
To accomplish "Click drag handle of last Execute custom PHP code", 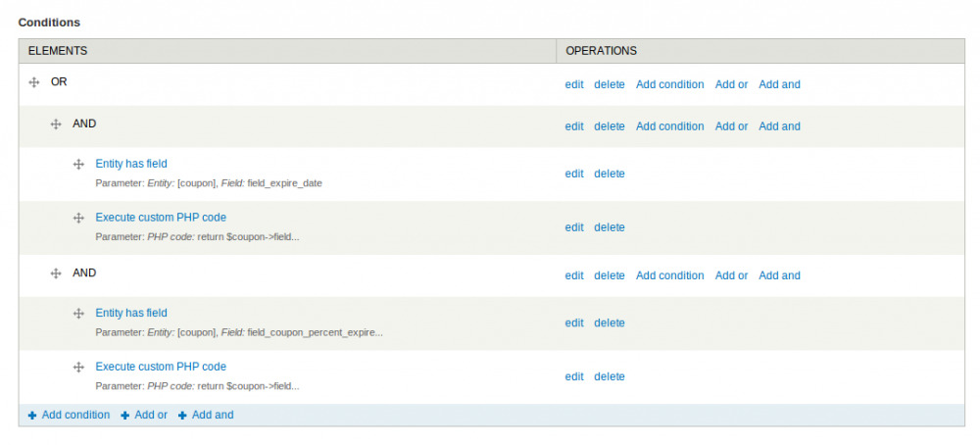I will (x=78, y=368).
